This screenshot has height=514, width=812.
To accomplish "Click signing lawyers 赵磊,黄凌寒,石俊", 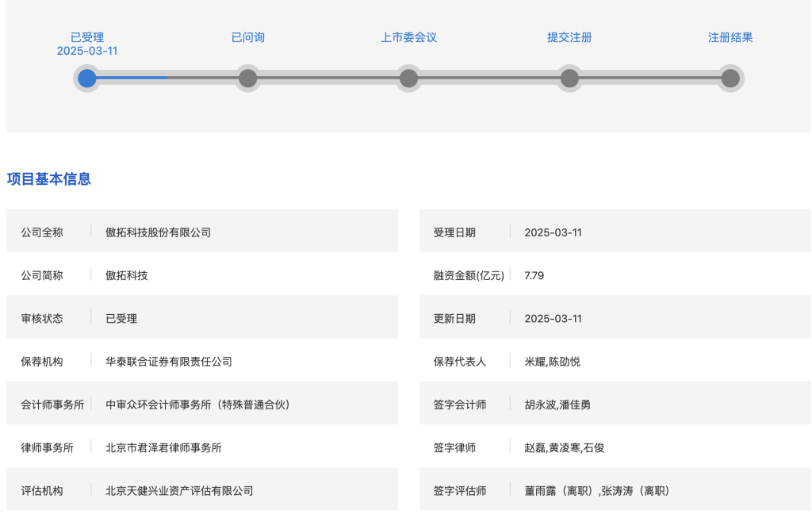I will [x=565, y=447].
